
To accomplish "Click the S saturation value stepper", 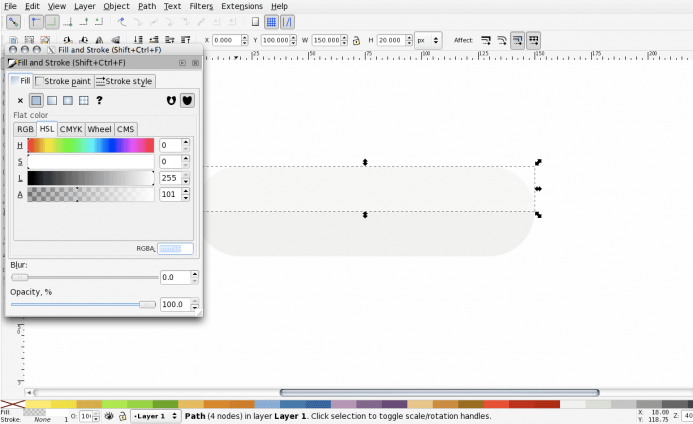I will pos(186,161).
